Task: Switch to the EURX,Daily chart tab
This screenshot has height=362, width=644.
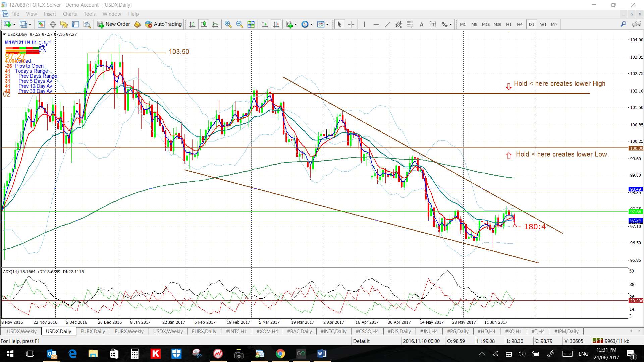Action: (x=93, y=331)
